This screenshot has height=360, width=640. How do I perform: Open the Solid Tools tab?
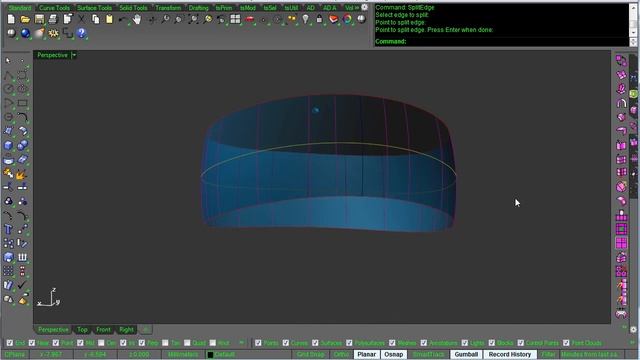click(x=133, y=8)
